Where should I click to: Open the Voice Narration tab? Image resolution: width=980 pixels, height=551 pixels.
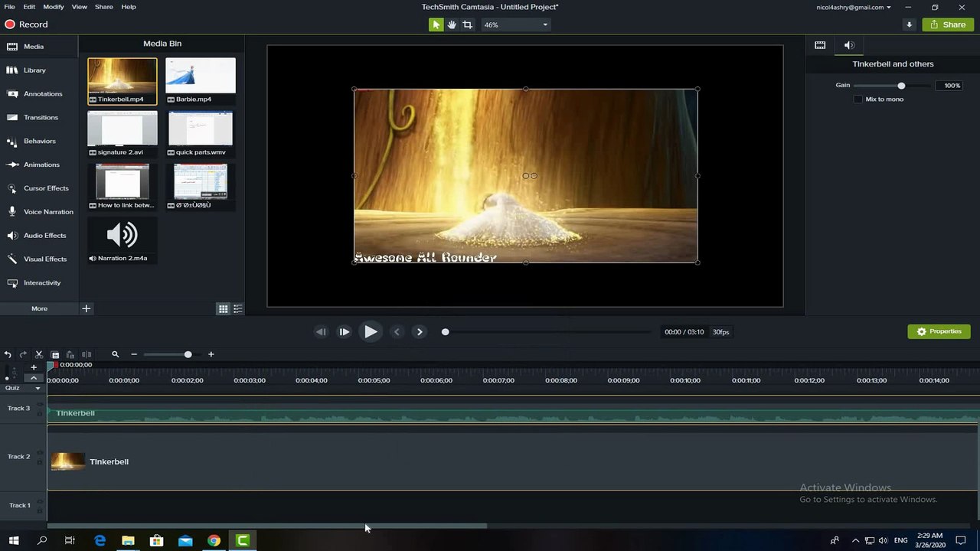tap(39, 212)
